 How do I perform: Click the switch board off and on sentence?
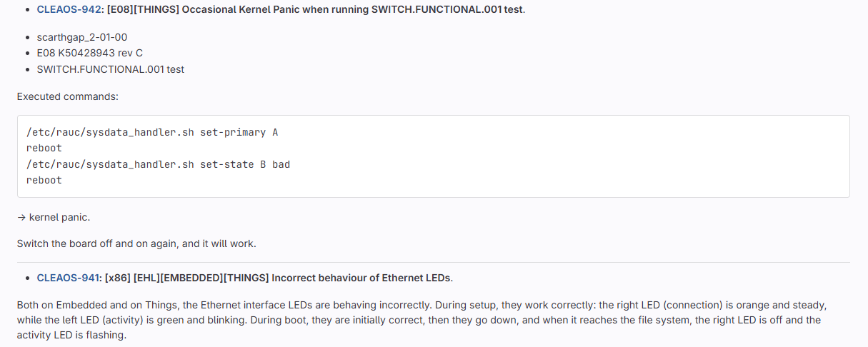point(136,243)
